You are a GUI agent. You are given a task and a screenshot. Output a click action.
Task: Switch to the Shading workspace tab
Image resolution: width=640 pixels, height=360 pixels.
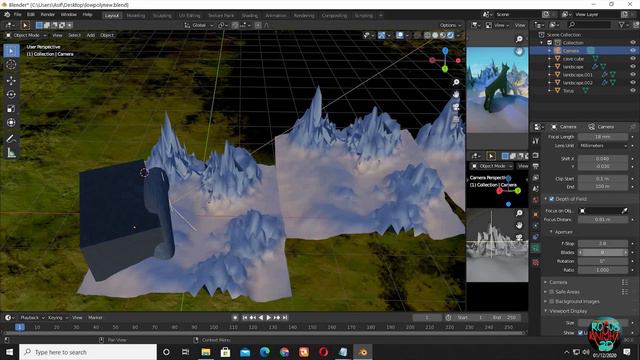[x=249, y=16]
